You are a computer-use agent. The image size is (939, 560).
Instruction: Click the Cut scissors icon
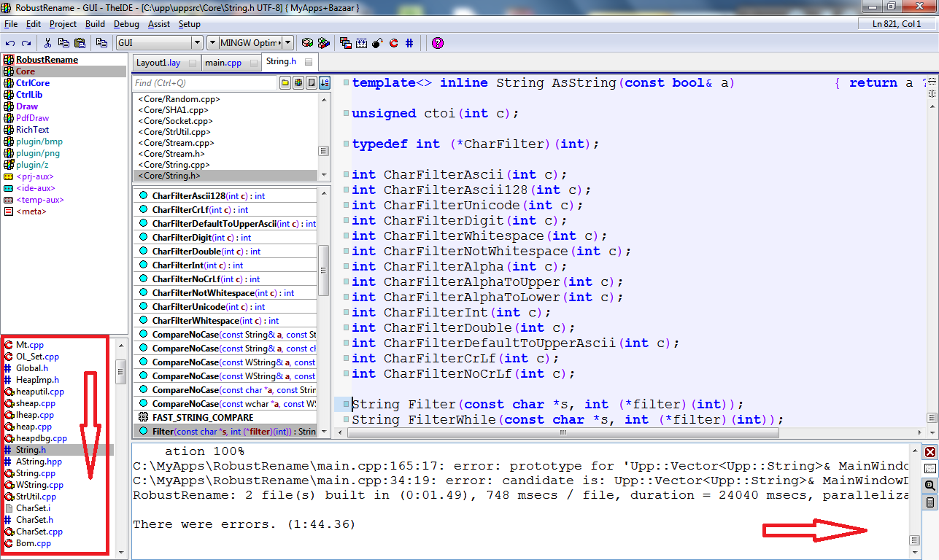tap(47, 43)
